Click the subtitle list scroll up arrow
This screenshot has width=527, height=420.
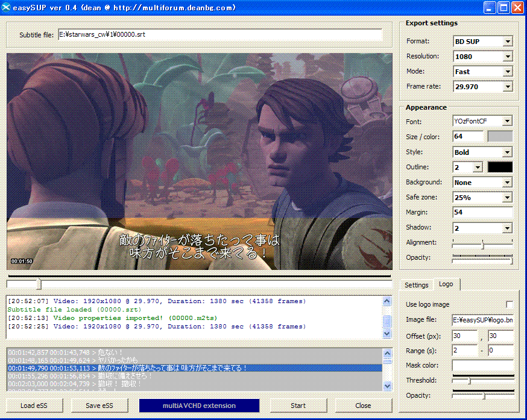tap(387, 353)
